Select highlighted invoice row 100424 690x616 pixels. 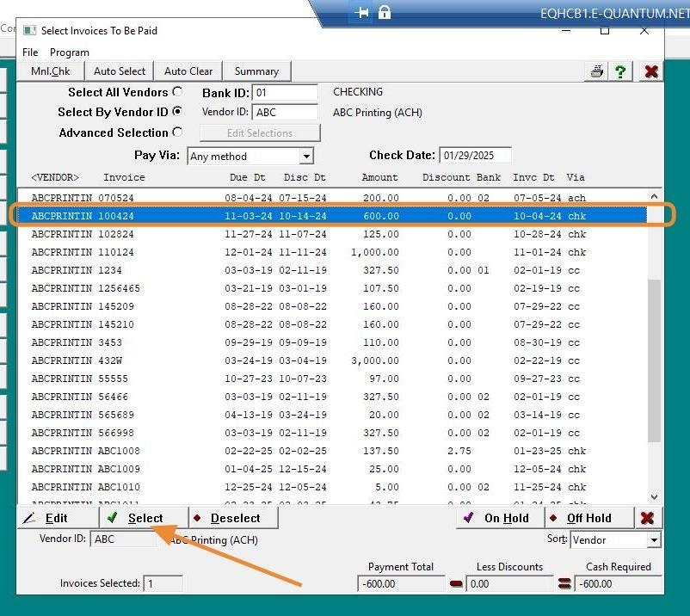click(x=332, y=216)
